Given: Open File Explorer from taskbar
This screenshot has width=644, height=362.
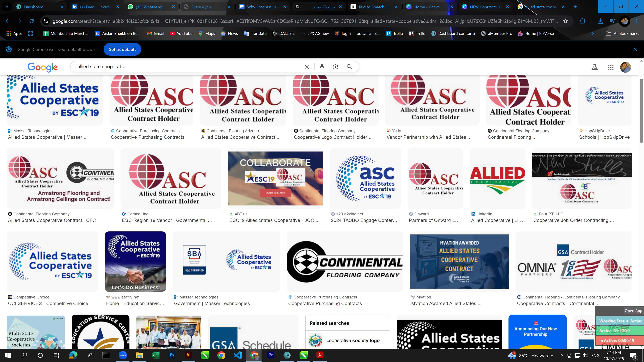Looking at the screenshot, I should [x=139, y=355].
